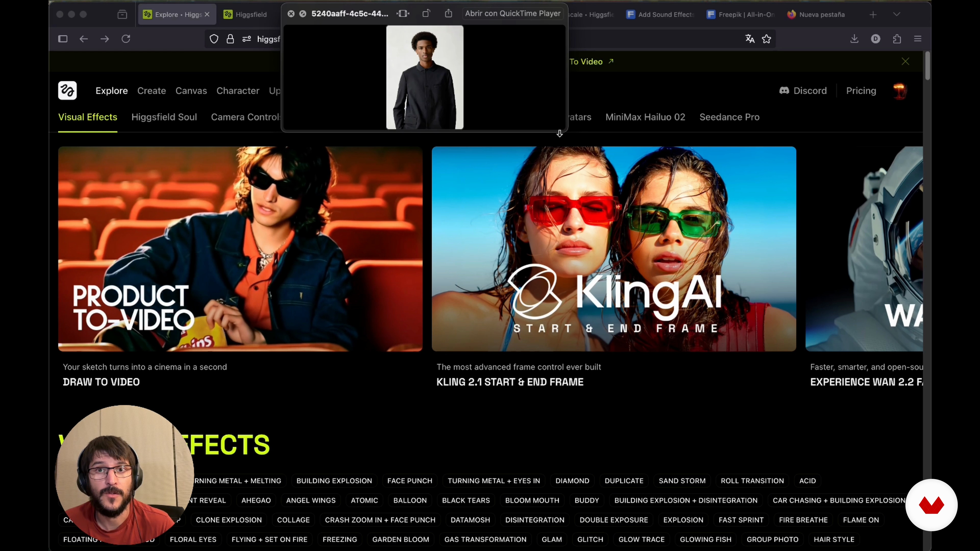Select the FACE PUNCH effect tag
Image resolution: width=980 pixels, height=551 pixels.
(x=409, y=481)
